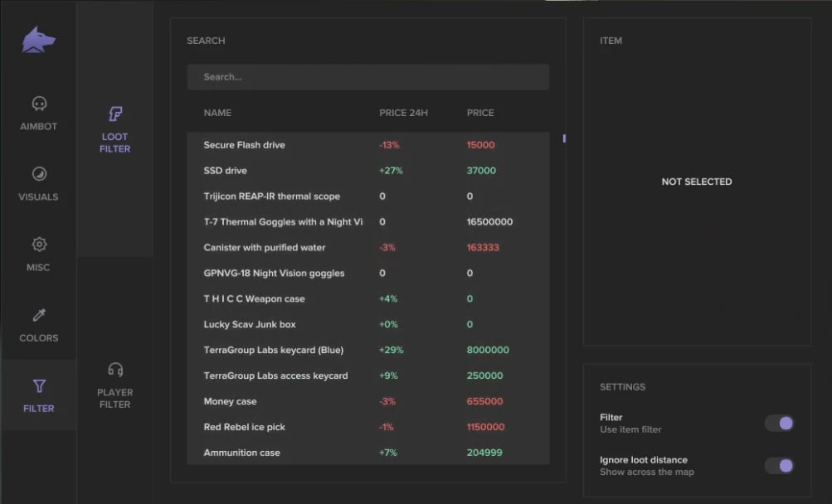Open the Colors eyedropper icon
The height and width of the screenshot is (504, 832).
pos(39,315)
